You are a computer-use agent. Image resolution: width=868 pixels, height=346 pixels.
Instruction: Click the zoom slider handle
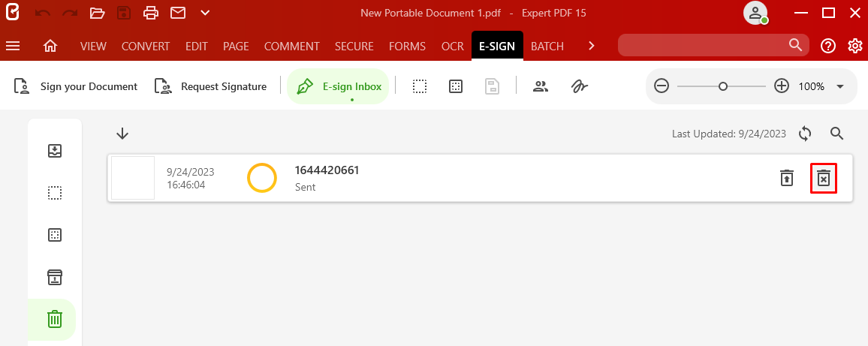[x=722, y=86]
